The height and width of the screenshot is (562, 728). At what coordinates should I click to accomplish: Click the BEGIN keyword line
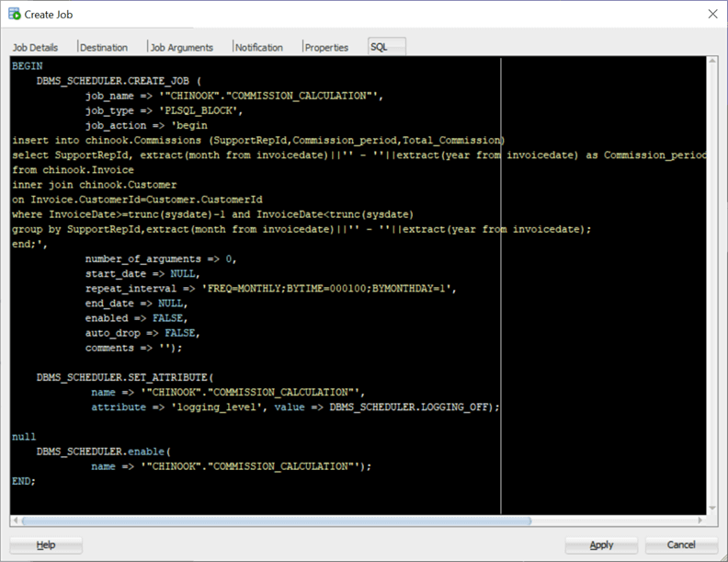pyautogui.click(x=28, y=66)
